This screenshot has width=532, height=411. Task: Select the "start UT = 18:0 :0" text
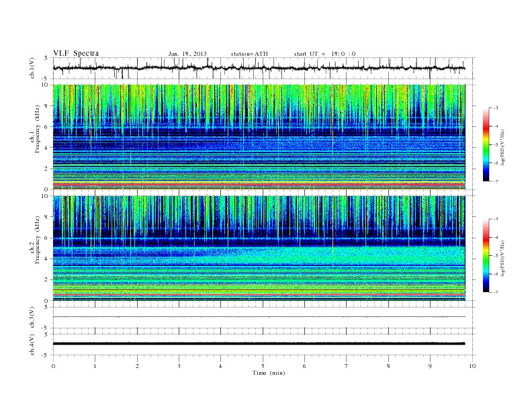point(324,54)
